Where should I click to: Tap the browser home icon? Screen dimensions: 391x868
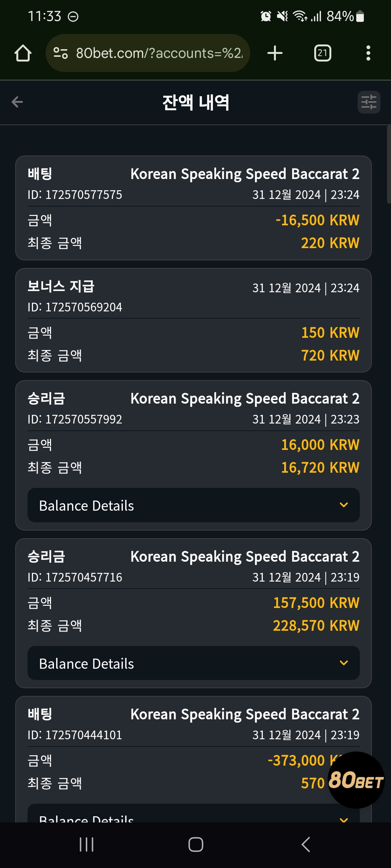pyautogui.click(x=23, y=53)
